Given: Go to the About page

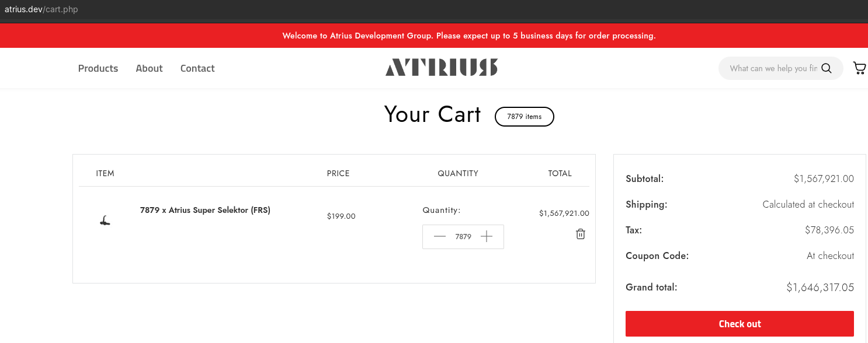Looking at the screenshot, I should tap(149, 68).
